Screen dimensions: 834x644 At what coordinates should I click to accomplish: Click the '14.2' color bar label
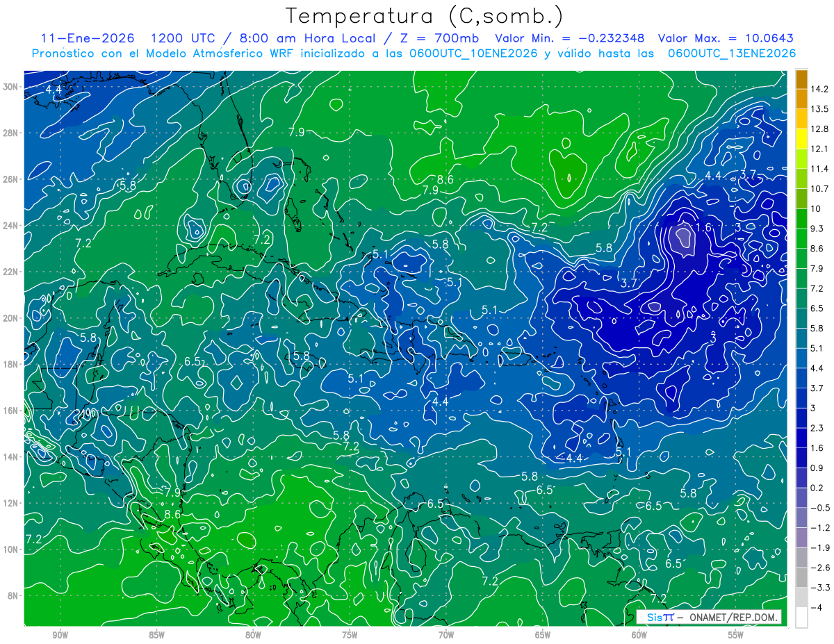pos(819,89)
